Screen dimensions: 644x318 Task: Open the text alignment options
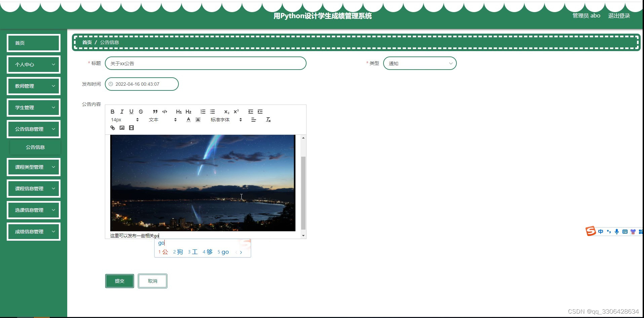pos(254,120)
